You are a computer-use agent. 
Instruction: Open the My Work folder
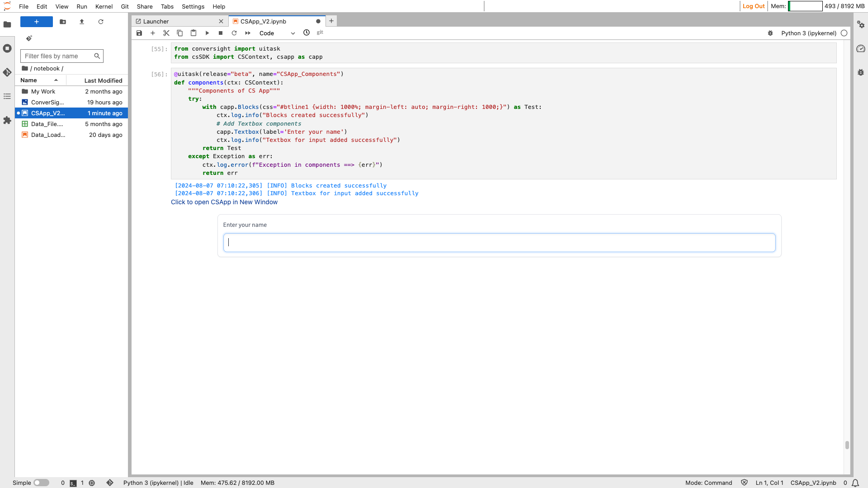point(71,91)
